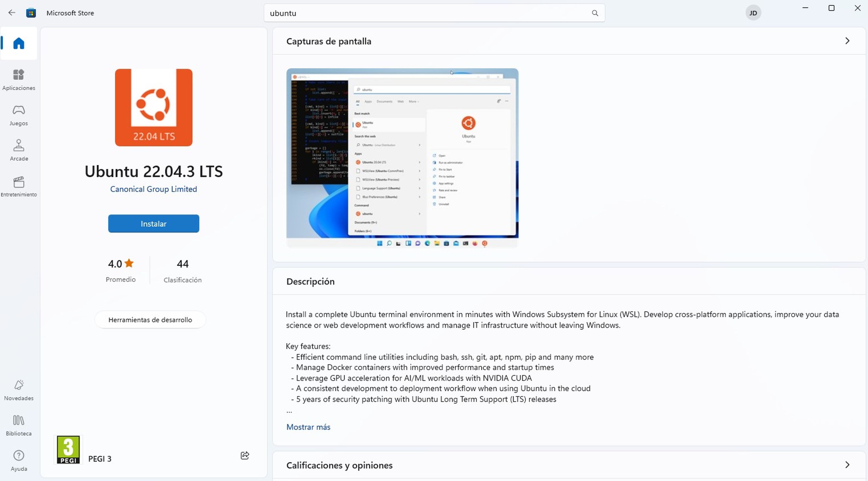This screenshot has height=481, width=868.
Task: Open the Entretenimiento section
Action: coord(19,186)
